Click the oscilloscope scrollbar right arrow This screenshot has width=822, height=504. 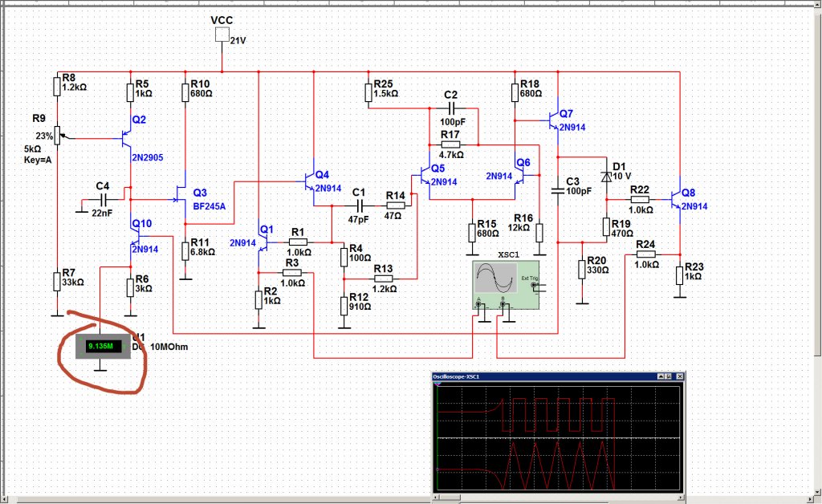tap(682, 496)
